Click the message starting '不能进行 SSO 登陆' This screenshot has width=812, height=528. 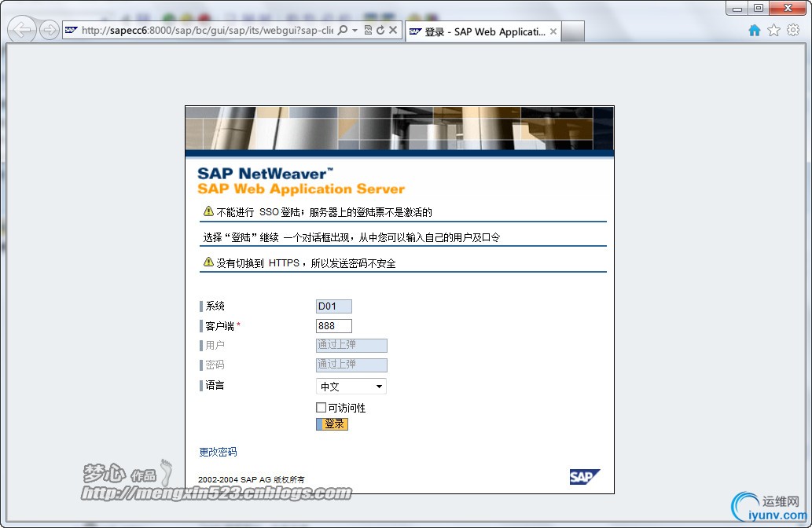tap(324, 212)
